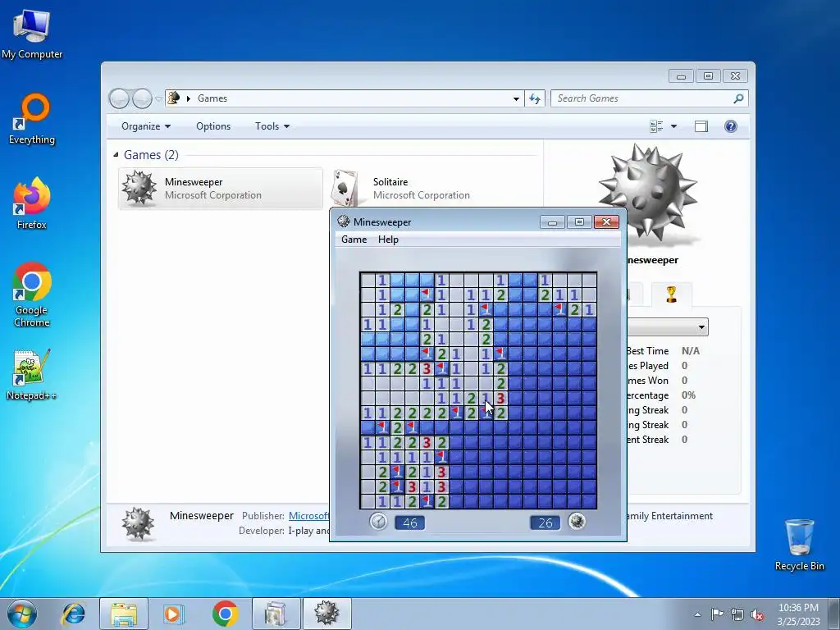Click the Microsoft publisher link

point(308,516)
